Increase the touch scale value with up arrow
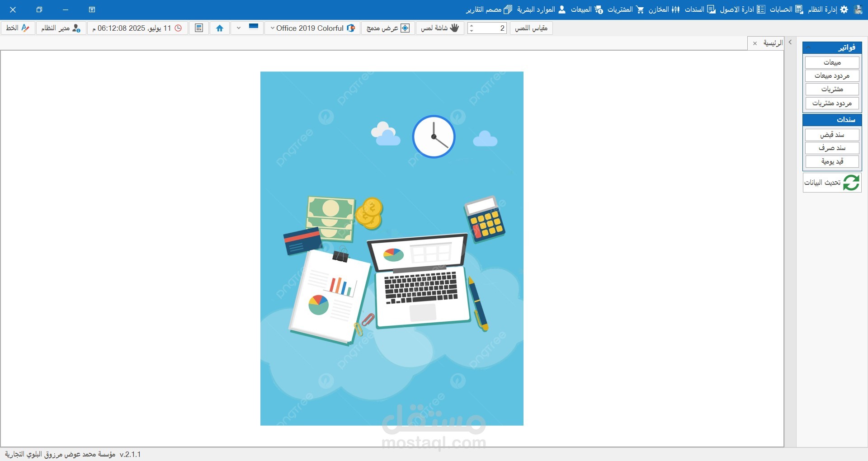 pyautogui.click(x=472, y=25)
